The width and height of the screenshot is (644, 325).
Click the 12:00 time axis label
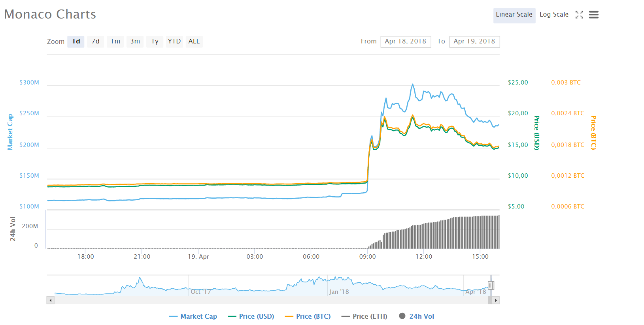424,257
